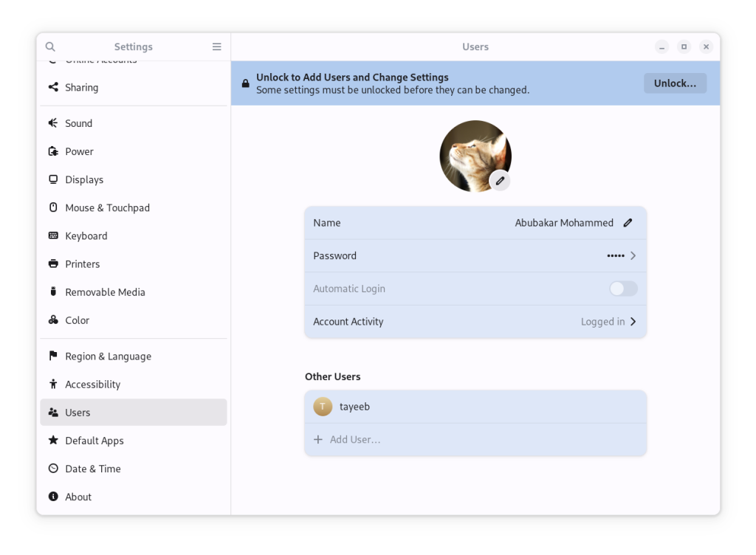
Task: Open the hamburger menu in Settings header
Action: point(216,46)
